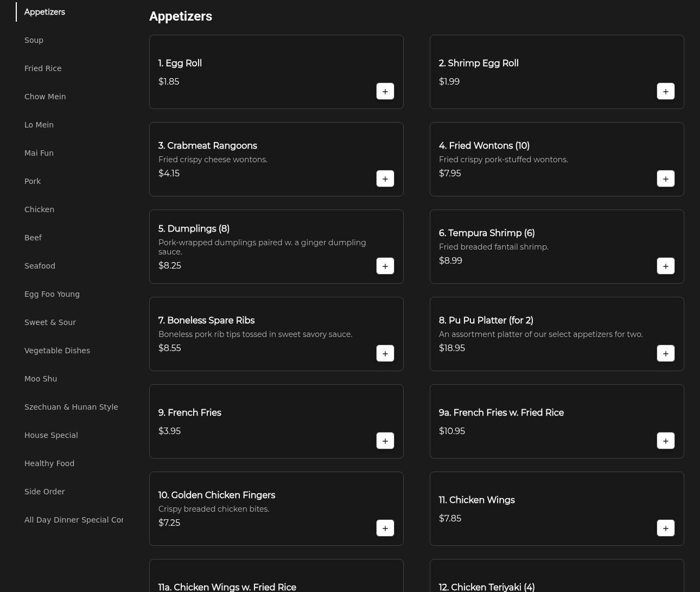Open All Day Dinner Special category
Viewport: 700px width, 592px height.
pyautogui.click(x=74, y=520)
